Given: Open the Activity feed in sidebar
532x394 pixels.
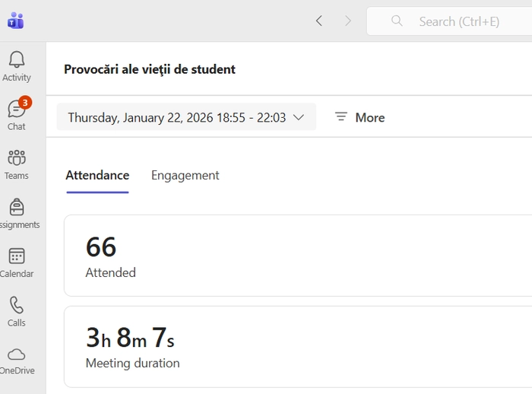Looking at the screenshot, I should [16, 66].
